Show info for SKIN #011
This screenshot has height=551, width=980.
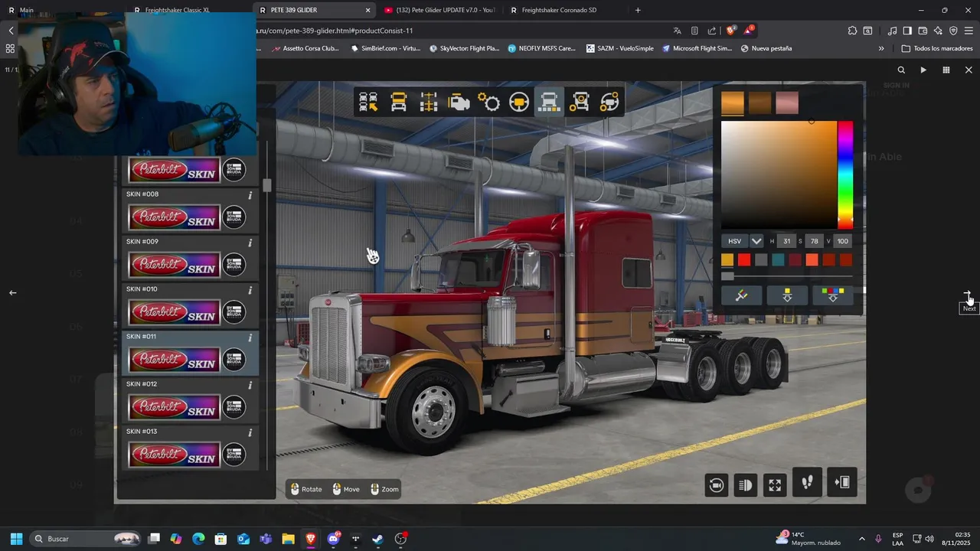click(x=250, y=337)
